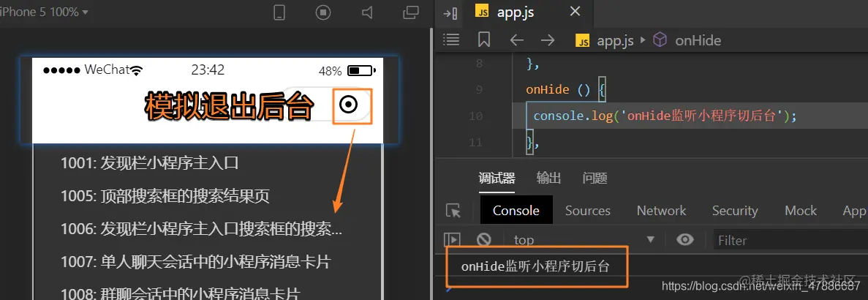
Task: Toggle the eye live expression icon
Action: [x=685, y=239]
